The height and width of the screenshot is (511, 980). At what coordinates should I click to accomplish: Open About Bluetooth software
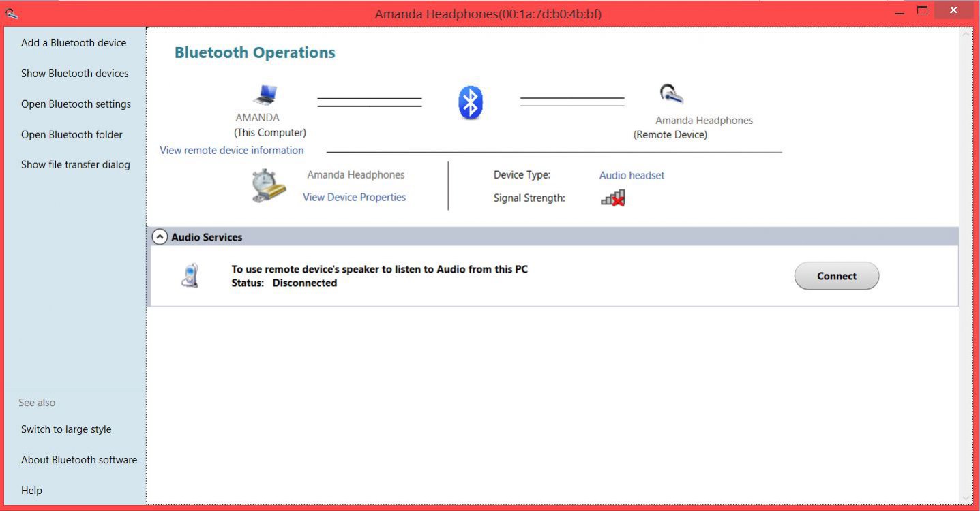(x=79, y=459)
